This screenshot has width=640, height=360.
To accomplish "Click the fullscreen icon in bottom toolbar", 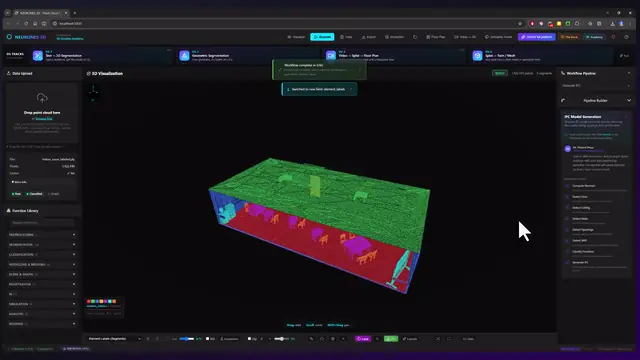I will coord(449,339).
